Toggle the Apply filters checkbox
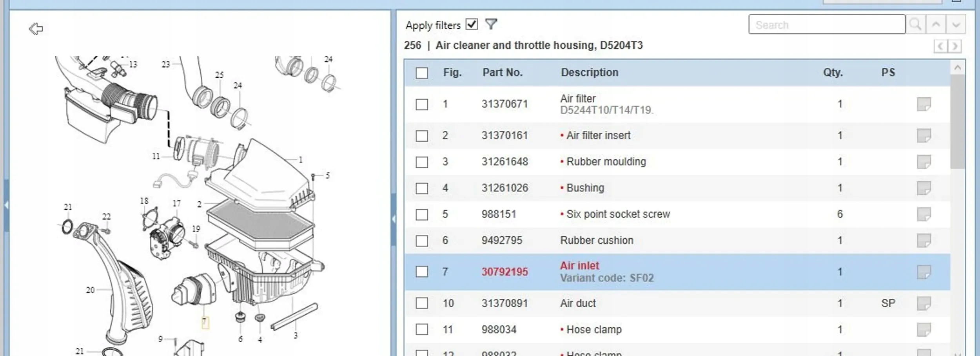Screen dimensions: 980x356 (x=472, y=24)
